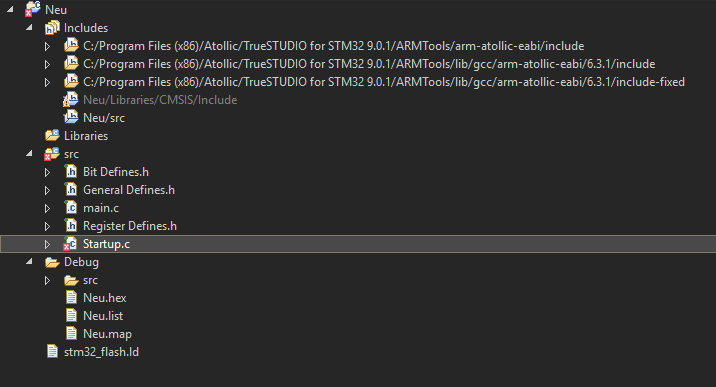Screen dimensions: 716x387
Task: Collapse the Debug folder arrow
Action: (x=29, y=261)
